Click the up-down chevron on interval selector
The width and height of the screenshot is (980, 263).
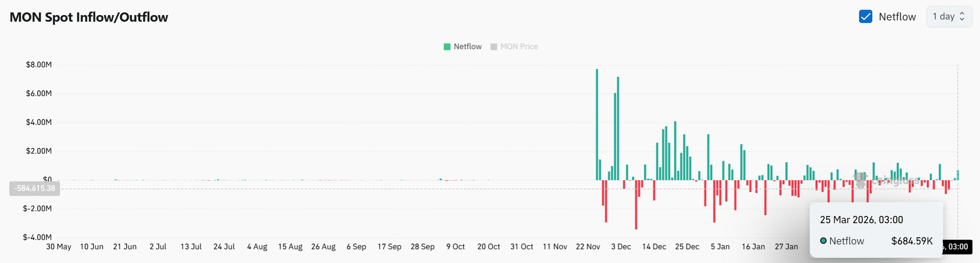[x=962, y=17]
